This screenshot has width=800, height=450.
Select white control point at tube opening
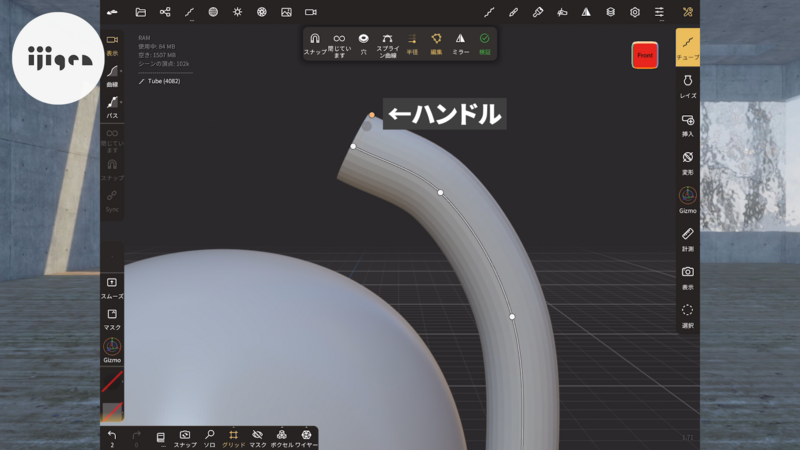point(353,146)
